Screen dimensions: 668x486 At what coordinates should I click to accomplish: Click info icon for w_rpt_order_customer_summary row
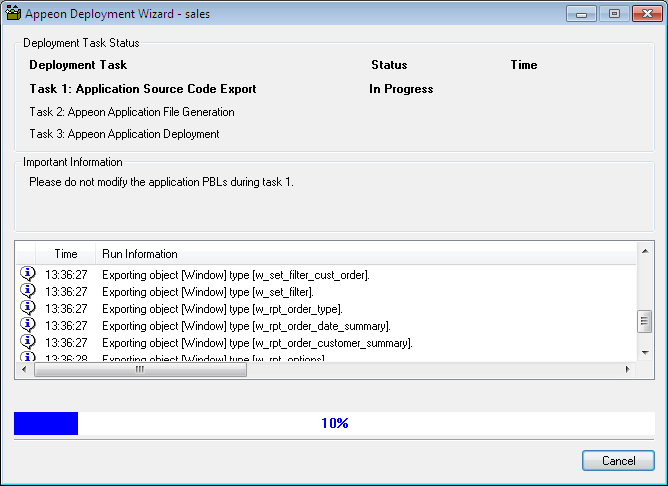click(x=28, y=342)
